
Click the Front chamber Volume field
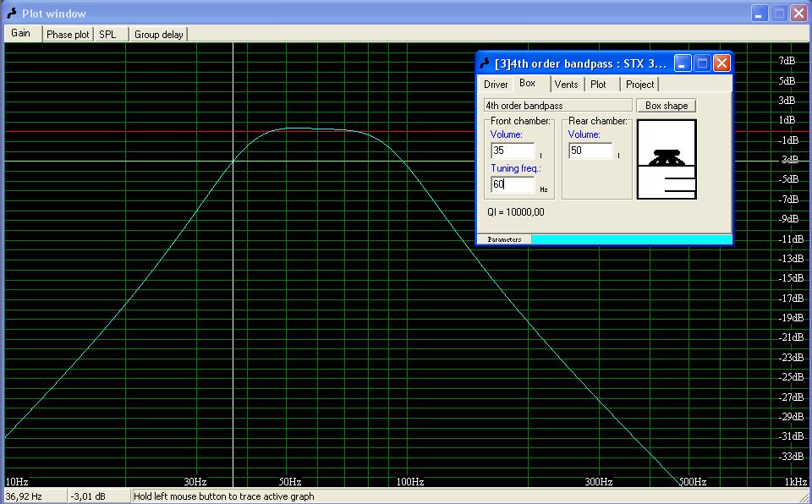tap(513, 151)
